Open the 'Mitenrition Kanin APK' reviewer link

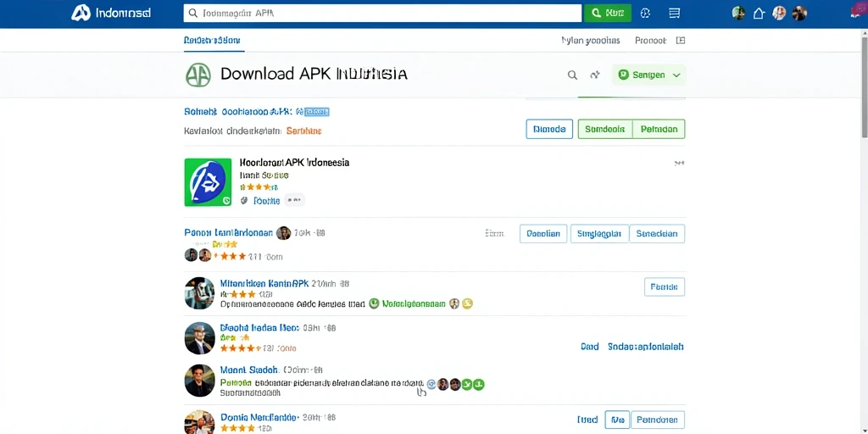pyautogui.click(x=264, y=283)
